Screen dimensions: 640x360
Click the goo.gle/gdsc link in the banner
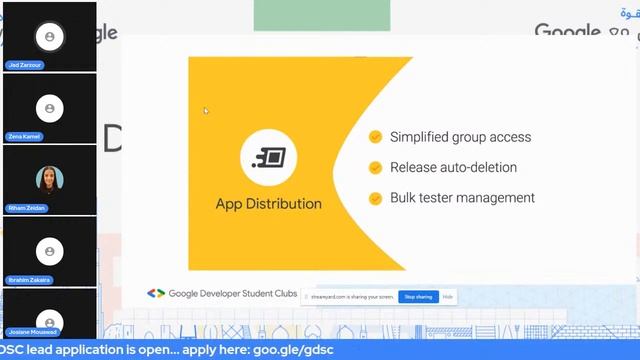293,350
